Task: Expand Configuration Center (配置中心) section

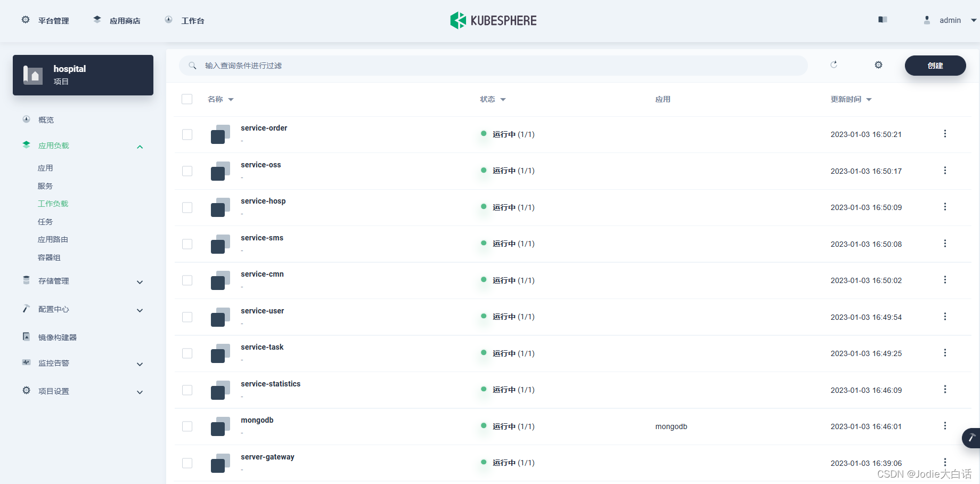Action: [140, 310]
